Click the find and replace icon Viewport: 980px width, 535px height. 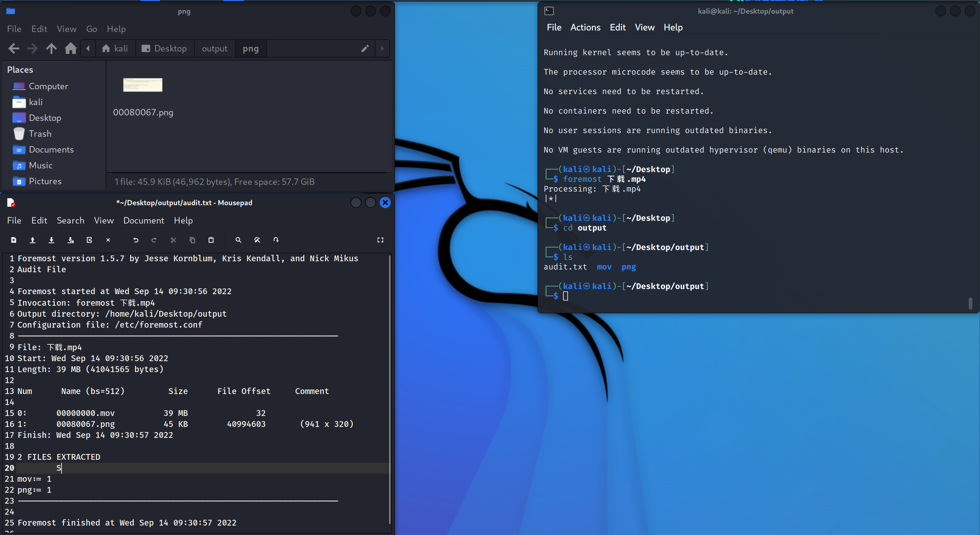pos(257,240)
